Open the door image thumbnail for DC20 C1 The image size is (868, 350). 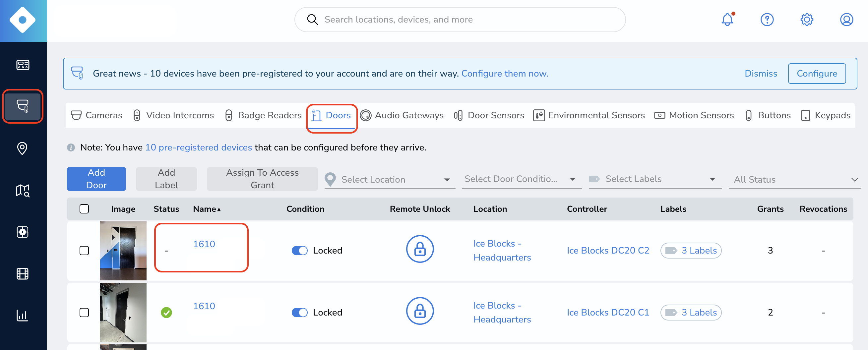(123, 313)
